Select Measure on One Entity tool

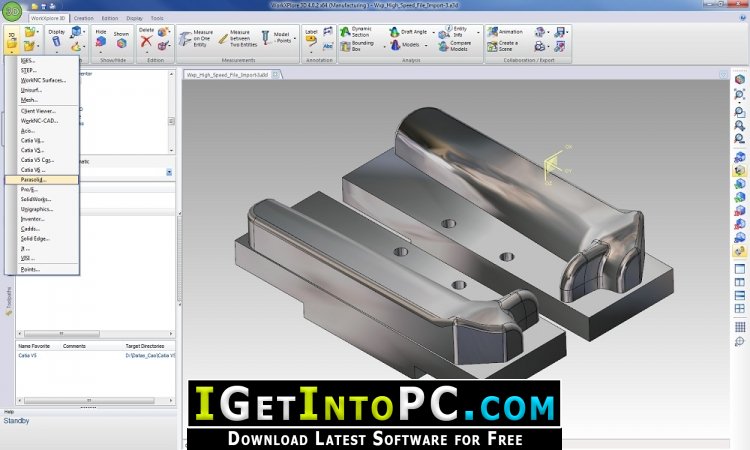pyautogui.click(x=196, y=38)
